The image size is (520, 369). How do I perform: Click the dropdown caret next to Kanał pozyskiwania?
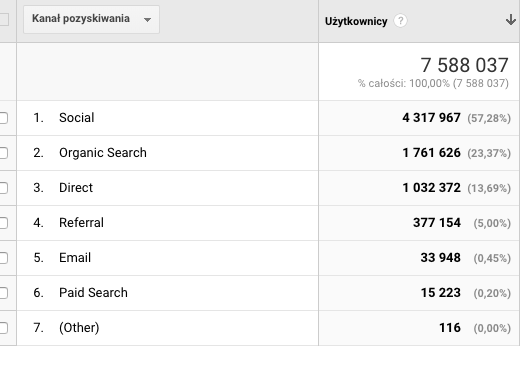[x=147, y=20]
